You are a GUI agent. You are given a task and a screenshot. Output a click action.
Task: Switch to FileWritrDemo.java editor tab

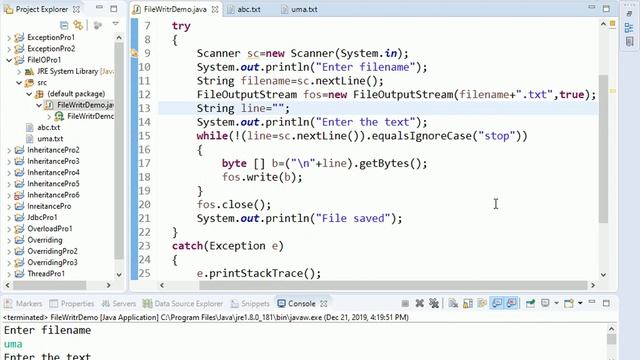pyautogui.click(x=175, y=9)
